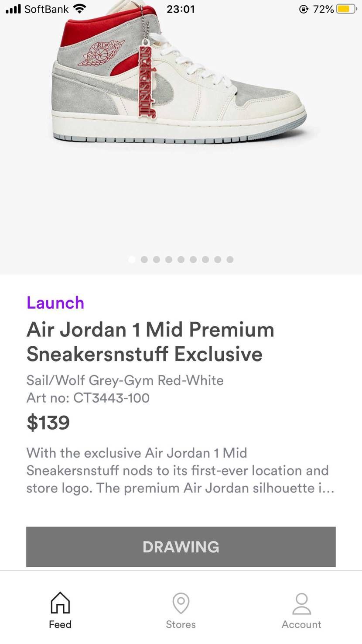Select the last image carousel dot
The height and width of the screenshot is (644, 362).
[x=230, y=259]
